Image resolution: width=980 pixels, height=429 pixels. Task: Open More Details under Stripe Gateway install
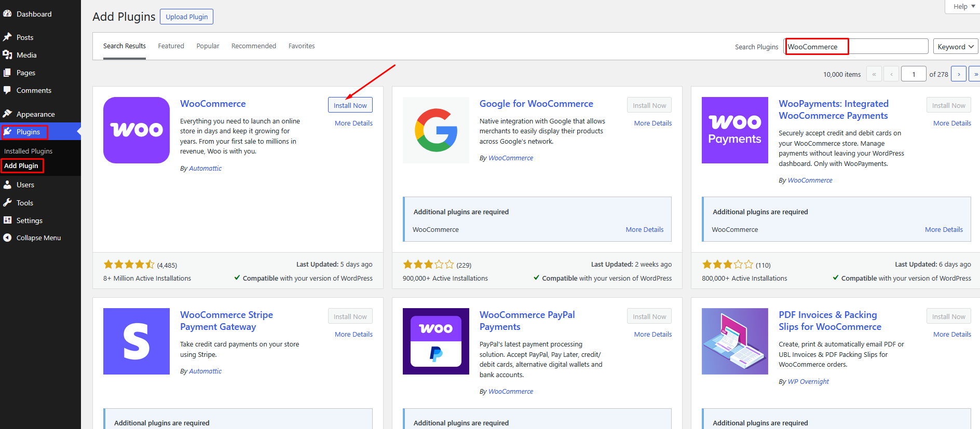click(x=353, y=334)
